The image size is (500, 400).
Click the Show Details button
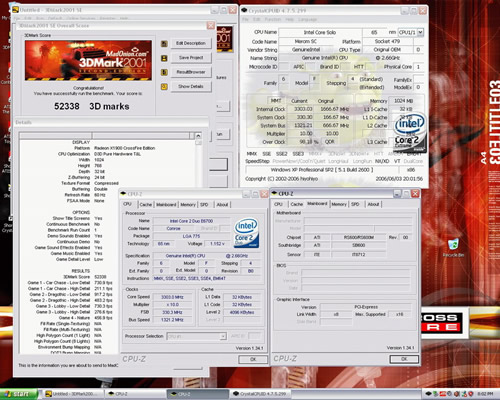[191, 86]
